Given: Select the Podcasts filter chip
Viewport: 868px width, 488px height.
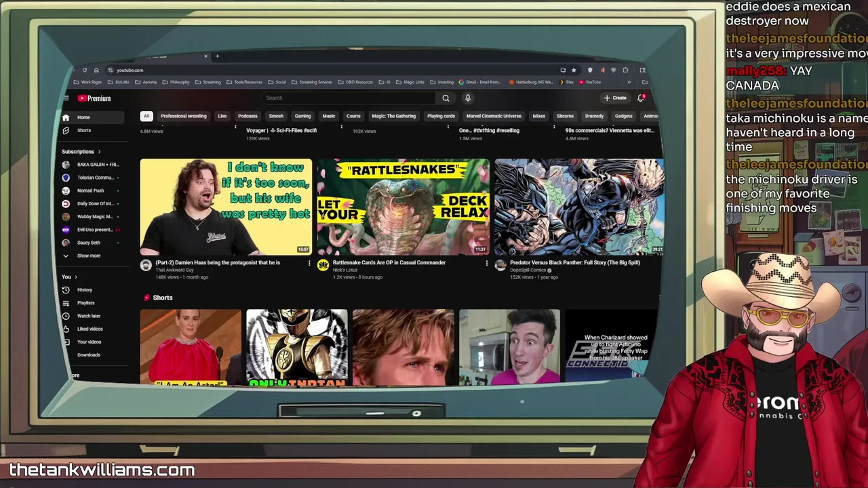Looking at the screenshot, I should [248, 116].
